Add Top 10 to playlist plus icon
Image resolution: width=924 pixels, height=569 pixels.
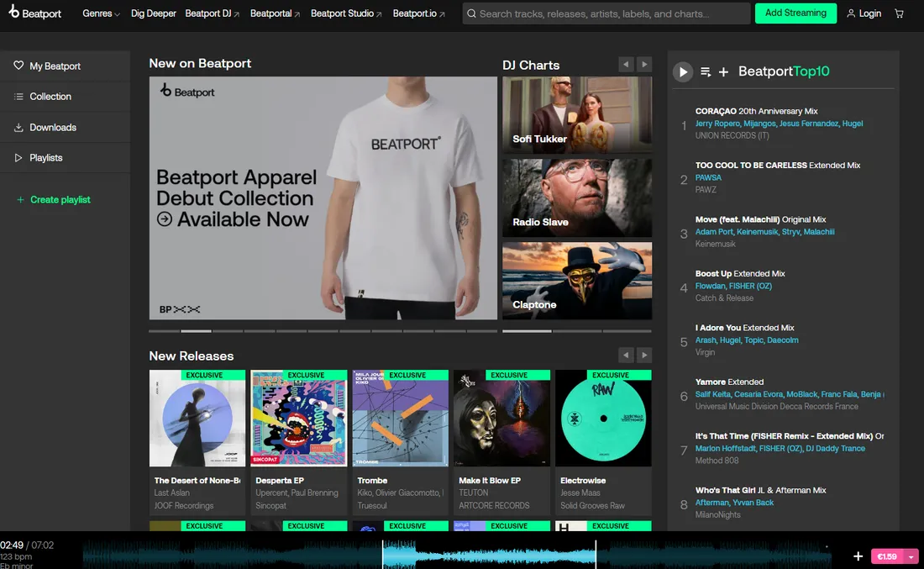[x=723, y=71]
